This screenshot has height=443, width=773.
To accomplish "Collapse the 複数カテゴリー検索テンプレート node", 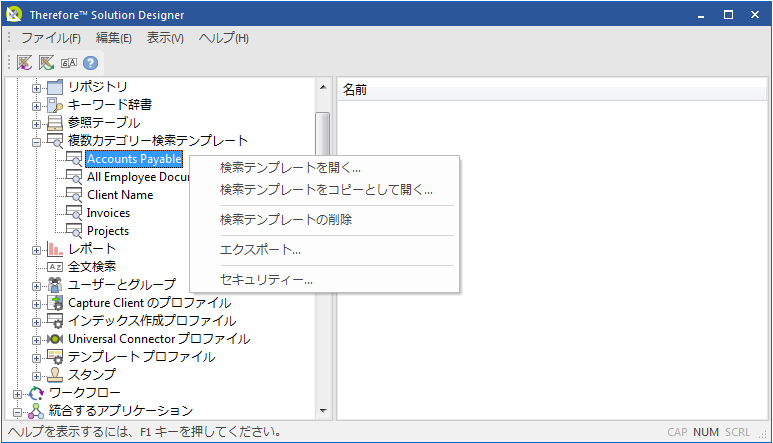I will 37,141.
